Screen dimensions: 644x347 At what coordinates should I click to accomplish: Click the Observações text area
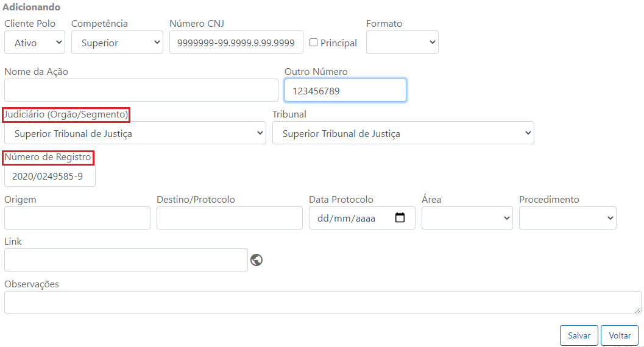pos(323,303)
